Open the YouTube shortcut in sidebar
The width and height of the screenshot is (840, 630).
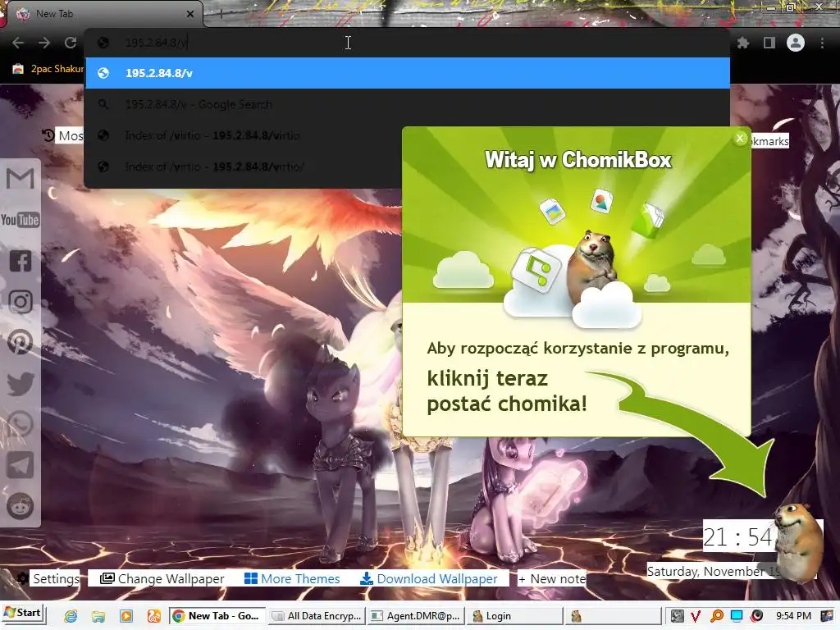pos(21,220)
